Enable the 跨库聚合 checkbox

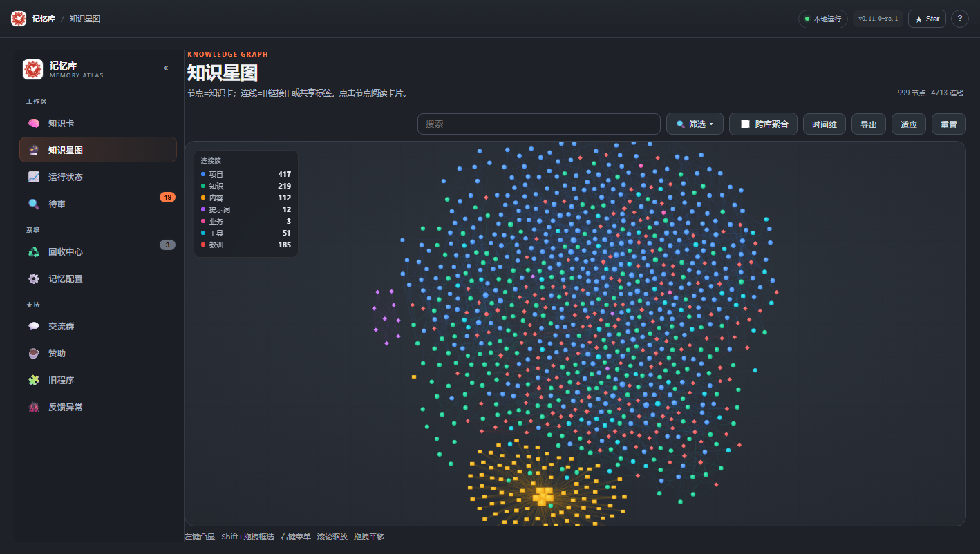(745, 124)
